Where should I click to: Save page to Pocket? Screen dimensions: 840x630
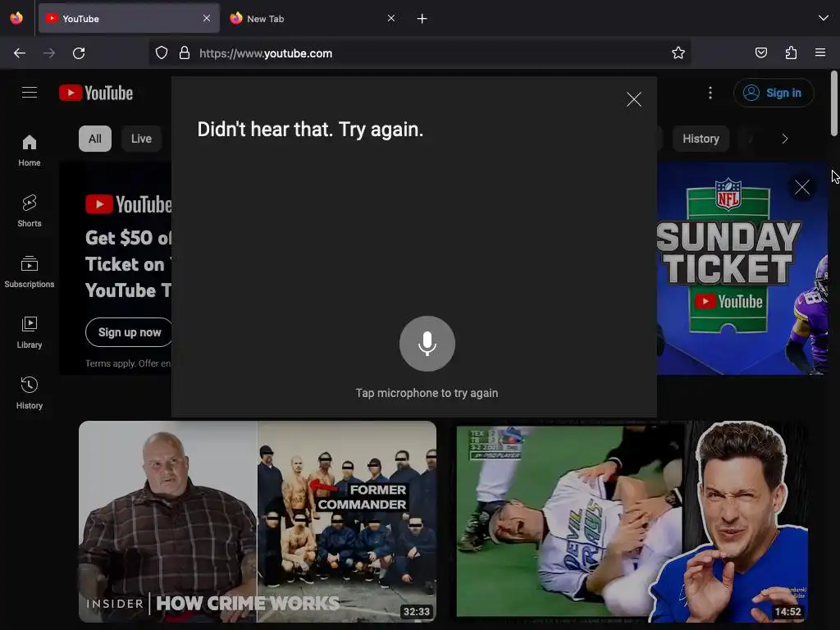point(761,53)
